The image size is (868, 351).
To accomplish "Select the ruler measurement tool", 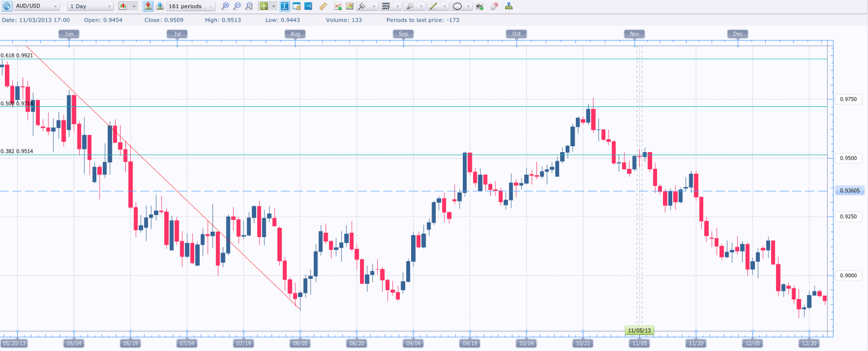I will 323,6.
